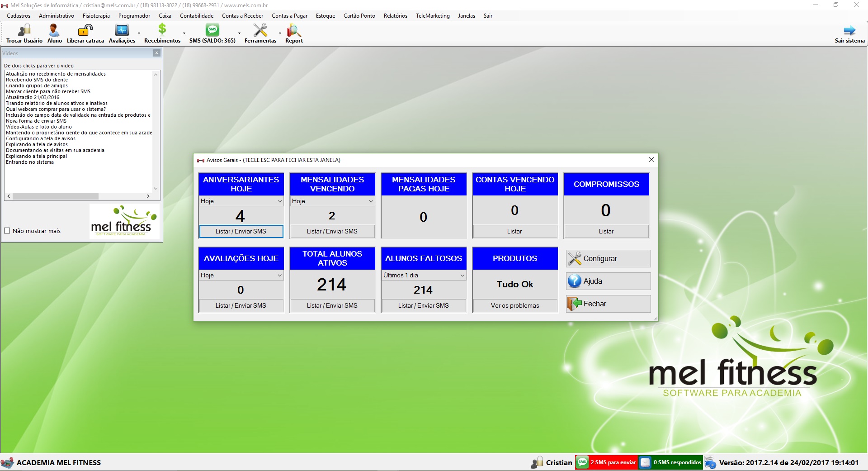This screenshot has width=868, height=471.
Task: Open the Report toolbar icon
Action: tap(294, 31)
